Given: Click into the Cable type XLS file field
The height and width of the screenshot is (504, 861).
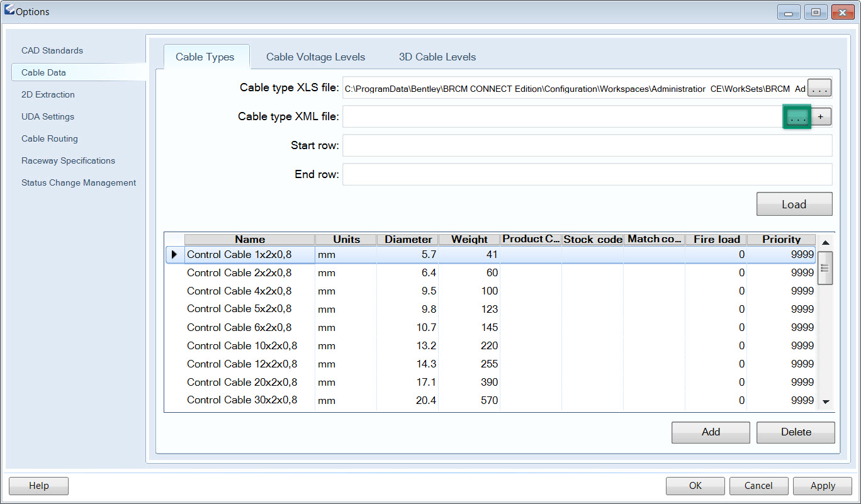Looking at the screenshot, I should pos(575,89).
